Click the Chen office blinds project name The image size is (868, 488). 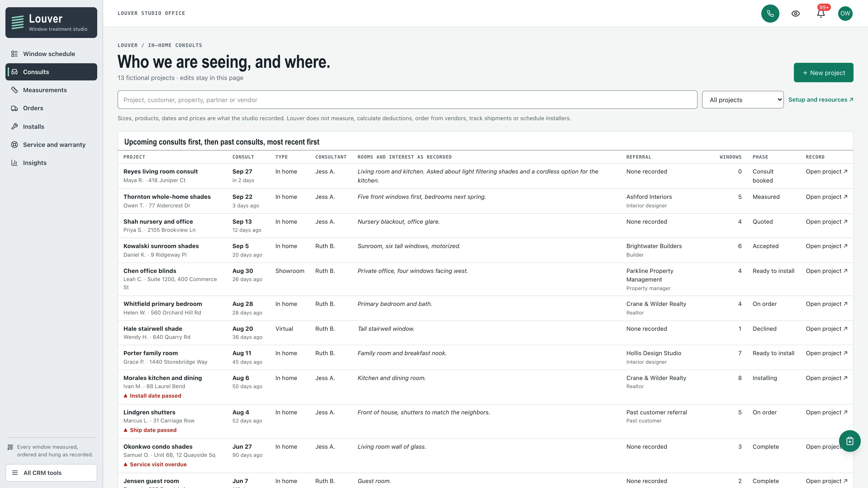tap(150, 271)
